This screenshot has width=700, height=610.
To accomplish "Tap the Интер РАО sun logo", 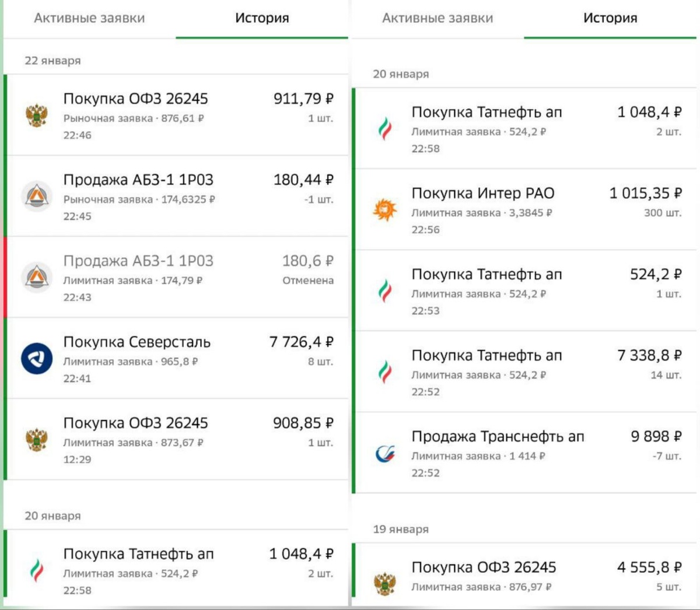I will [385, 209].
